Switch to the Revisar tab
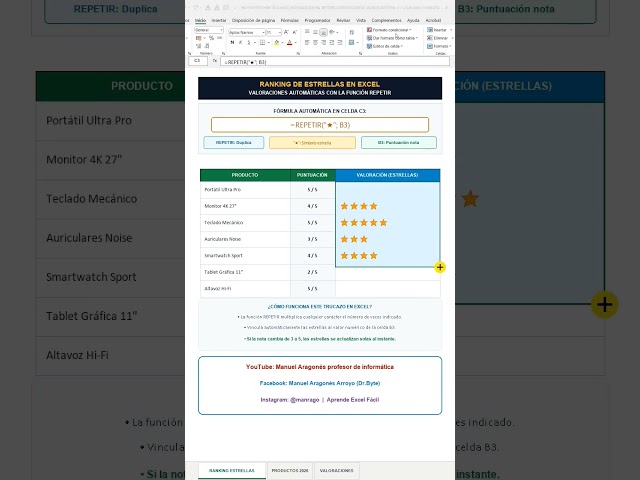The width and height of the screenshot is (640, 480). click(343, 20)
